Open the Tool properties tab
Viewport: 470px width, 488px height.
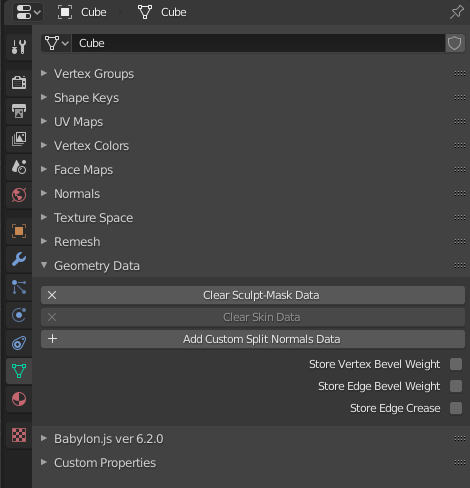[x=19, y=47]
